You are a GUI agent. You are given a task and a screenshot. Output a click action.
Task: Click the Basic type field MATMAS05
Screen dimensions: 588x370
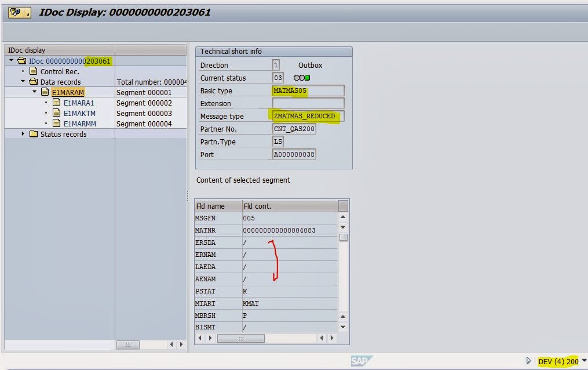[308, 90]
